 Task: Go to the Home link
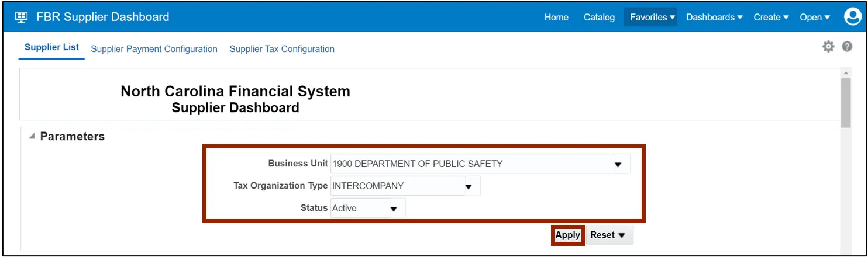(556, 18)
